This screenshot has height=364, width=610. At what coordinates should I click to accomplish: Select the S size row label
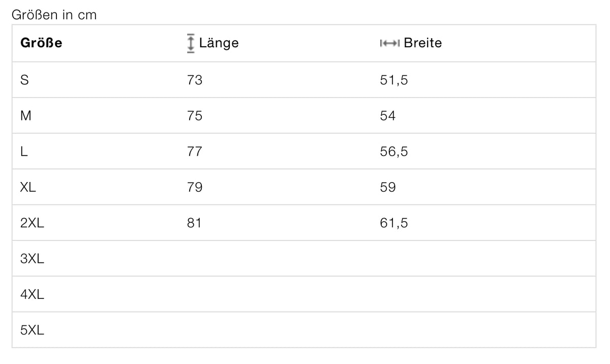24,80
